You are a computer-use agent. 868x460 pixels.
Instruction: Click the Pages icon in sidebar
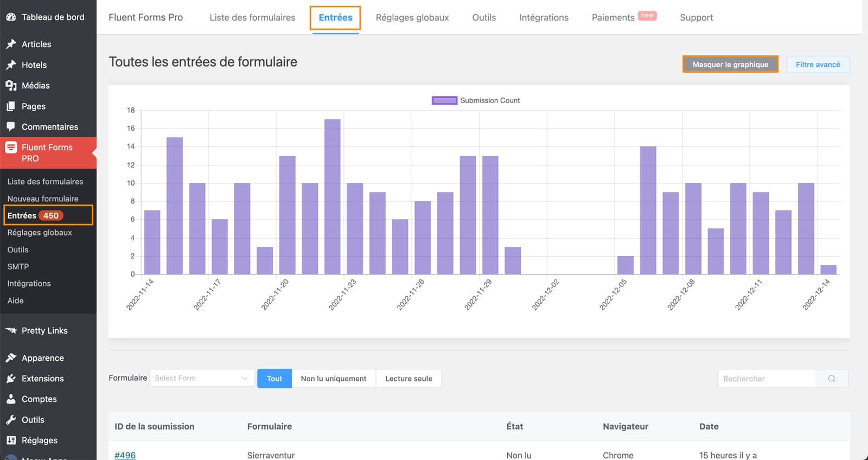[11, 106]
